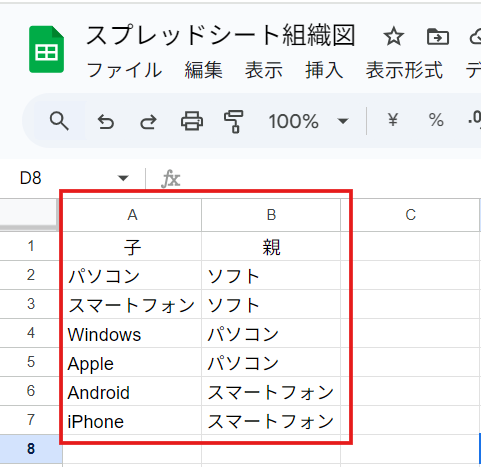Undo the last action
Viewport: 481px width, 467px height.
[x=106, y=122]
